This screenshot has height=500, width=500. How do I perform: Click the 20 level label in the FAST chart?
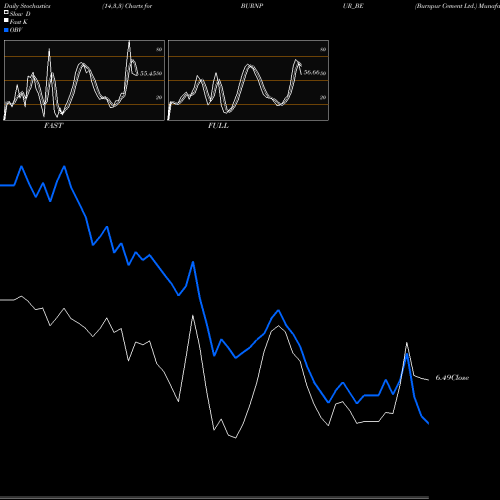point(159,97)
